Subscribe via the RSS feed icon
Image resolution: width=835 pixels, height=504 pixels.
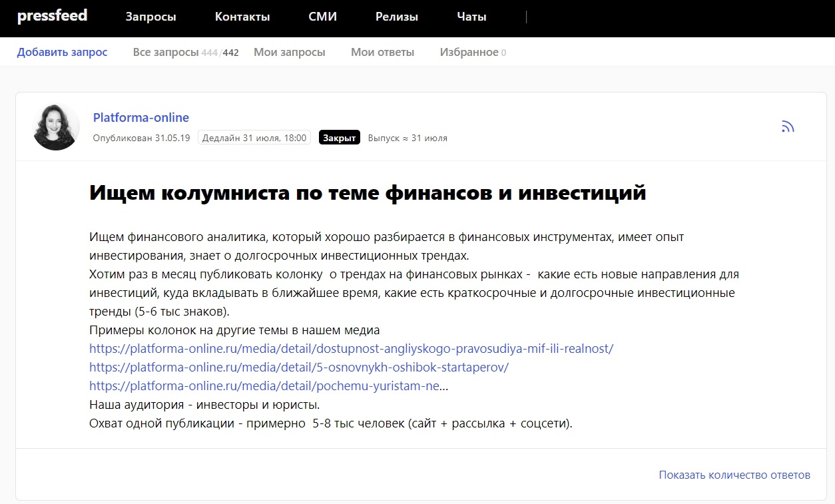point(788,127)
